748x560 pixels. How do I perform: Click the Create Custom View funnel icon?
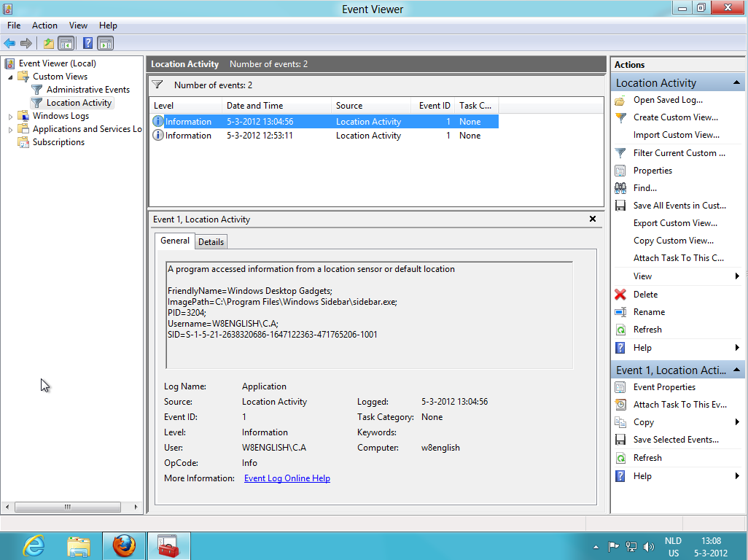pos(620,117)
